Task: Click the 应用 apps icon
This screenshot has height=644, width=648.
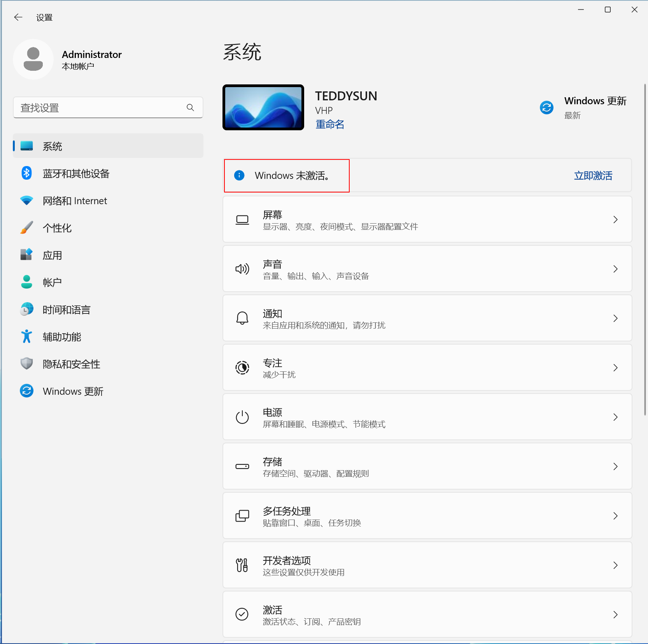Action: coord(26,255)
